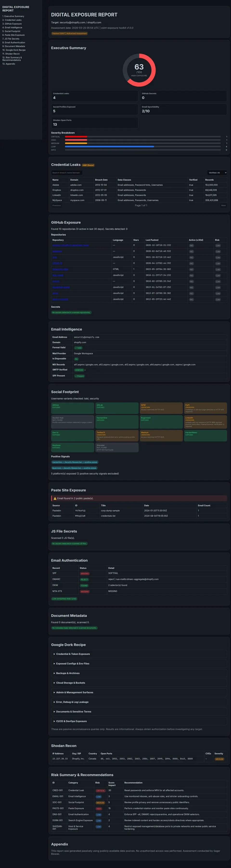
Task: Click info icon beside SMTP VERIFIED badge
Action: point(85,370)
